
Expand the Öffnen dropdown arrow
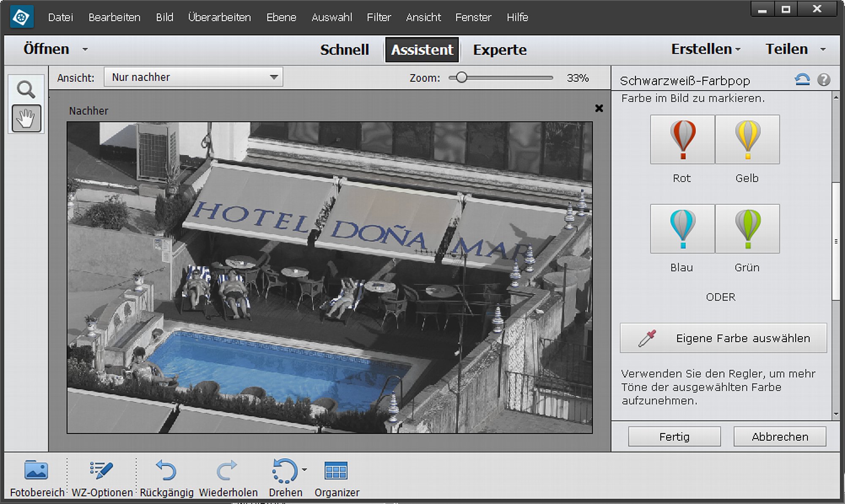pos(85,49)
